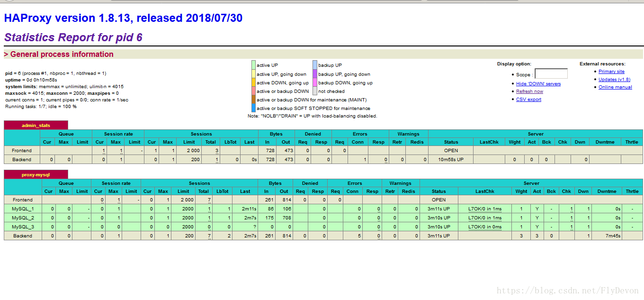644x300 pixels.
Task: Click the Dwntme column header in admin_stats
Action: [605, 142]
